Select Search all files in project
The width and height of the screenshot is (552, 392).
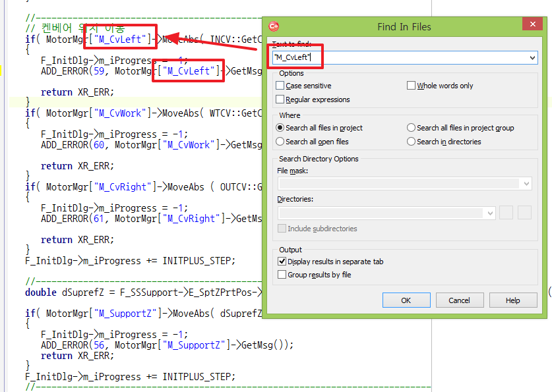[x=281, y=128]
